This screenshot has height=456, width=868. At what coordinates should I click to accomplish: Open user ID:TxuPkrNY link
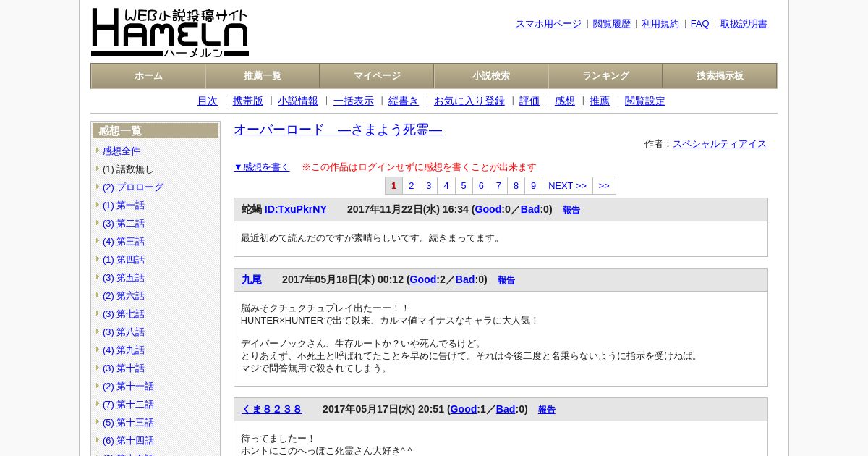296,209
